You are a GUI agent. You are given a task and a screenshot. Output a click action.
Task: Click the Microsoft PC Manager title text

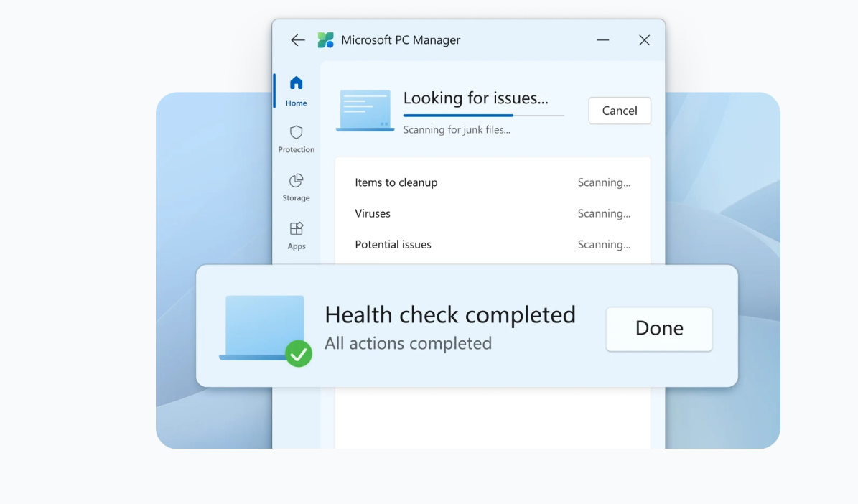(401, 40)
